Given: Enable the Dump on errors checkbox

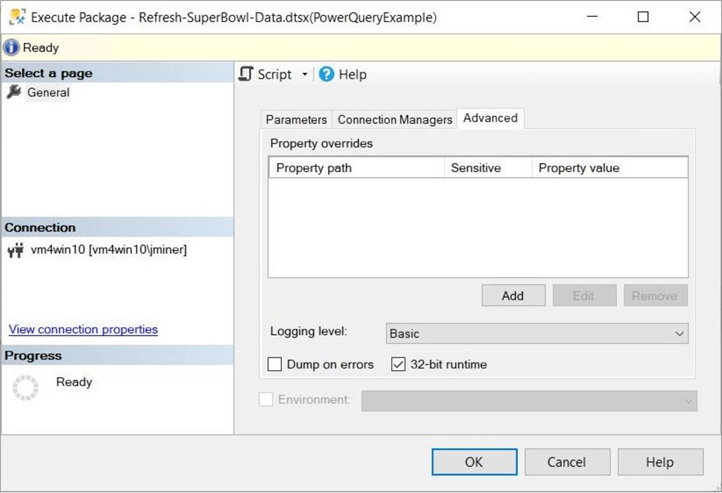Looking at the screenshot, I should (x=275, y=365).
